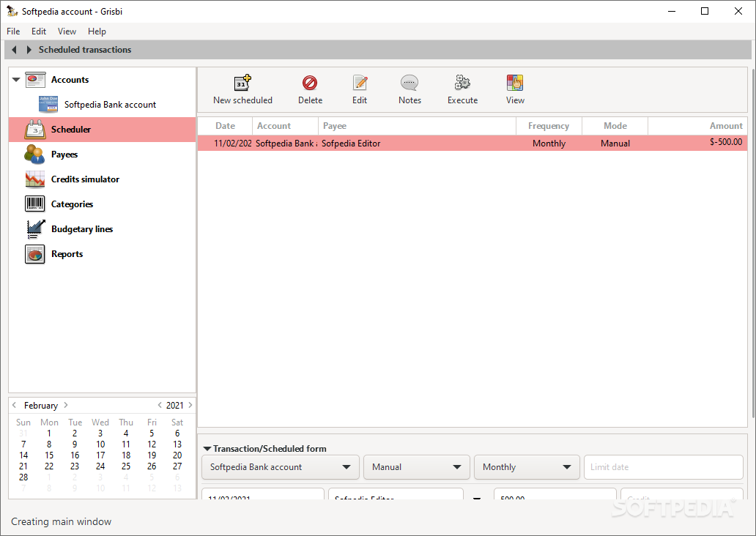Sort by the Mode column header
756x536 pixels.
615,126
